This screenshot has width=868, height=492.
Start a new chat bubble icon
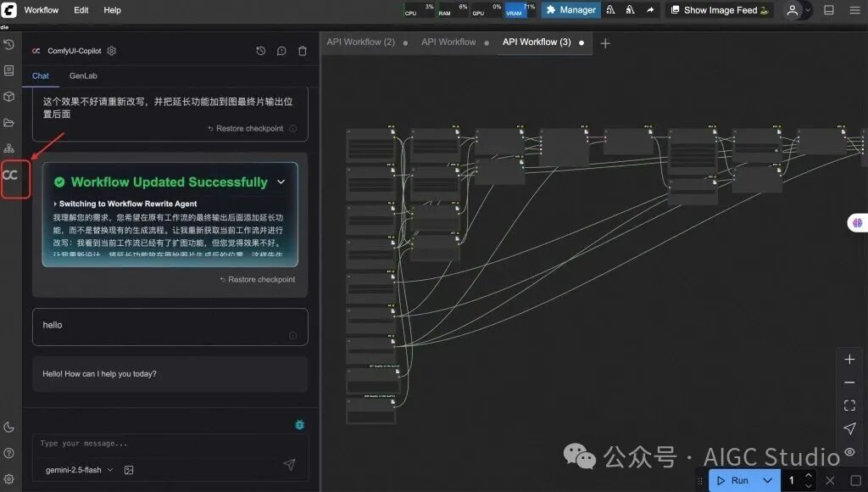tap(281, 51)
